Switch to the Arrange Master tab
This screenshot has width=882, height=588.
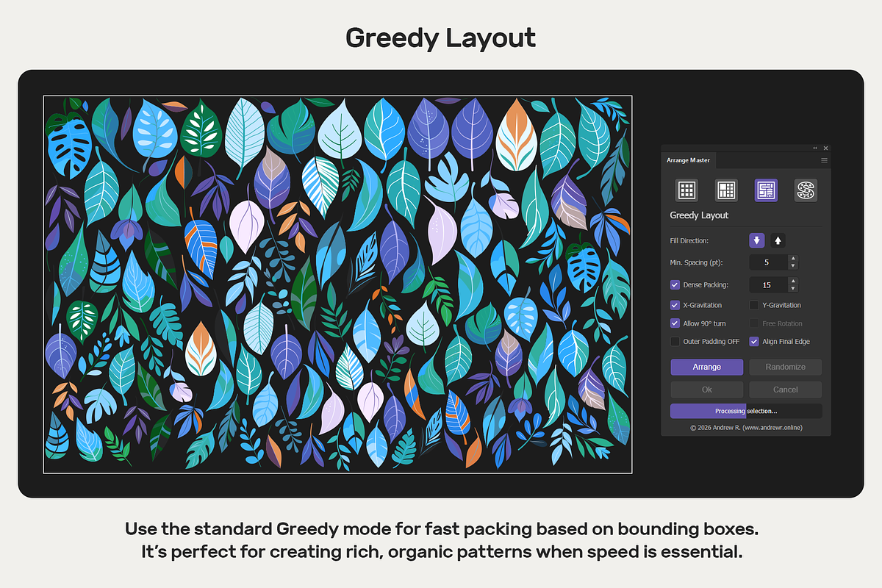pyautogui.click(x=688, y=160)
